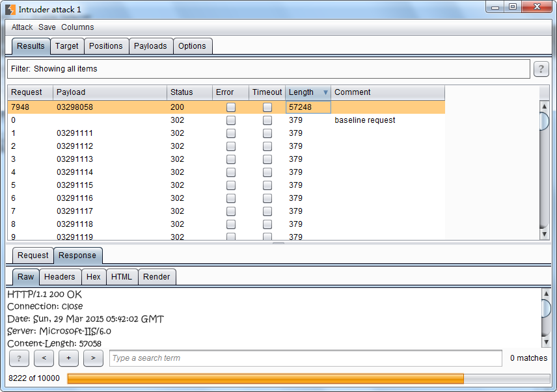Viewport: 557px width, 392px height.
Task: Click the + search options button
Action: [x=68, y=358]
